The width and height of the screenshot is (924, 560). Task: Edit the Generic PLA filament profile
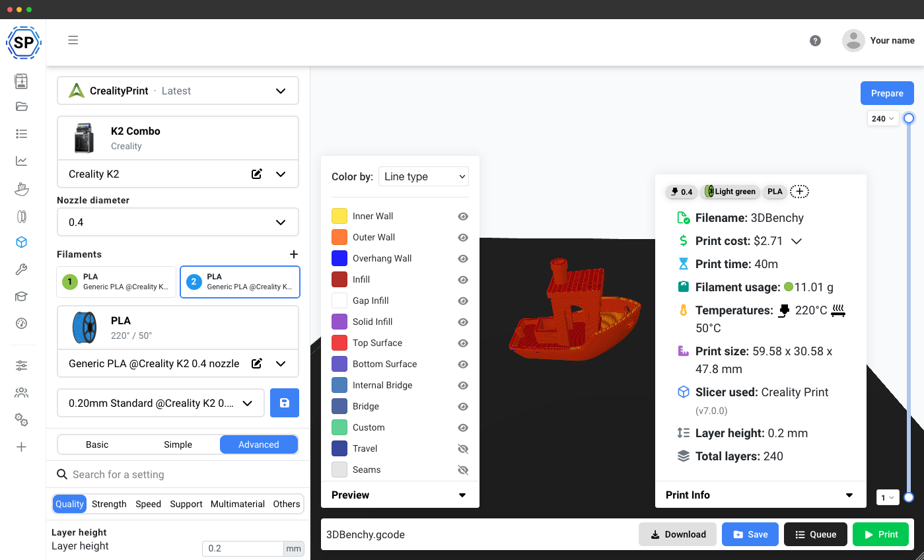click(257, 363)
